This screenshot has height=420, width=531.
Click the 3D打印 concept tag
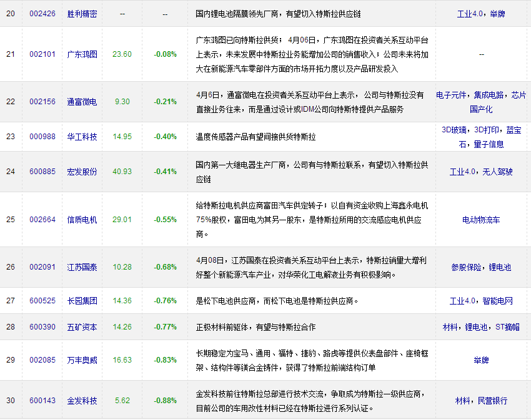point(487,130)
